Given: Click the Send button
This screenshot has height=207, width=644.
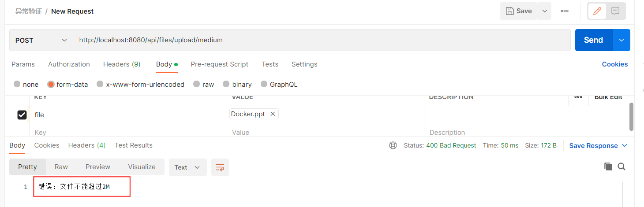Looking at the screenshot, I should (x=594, y=40).
